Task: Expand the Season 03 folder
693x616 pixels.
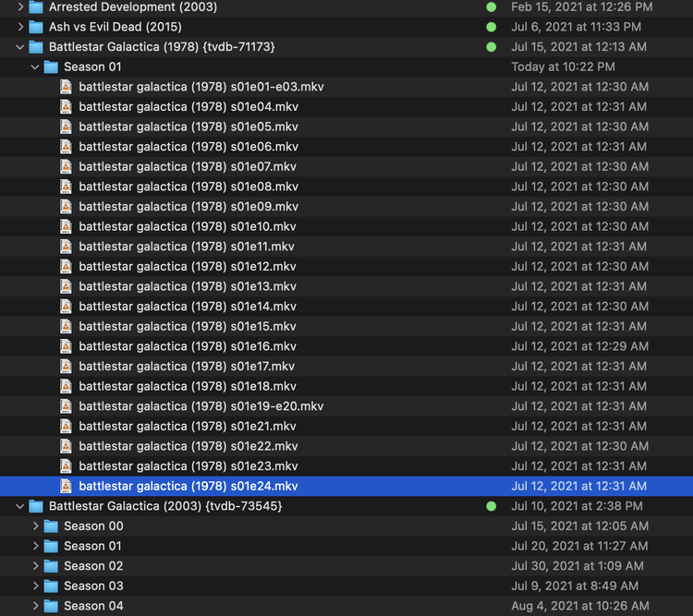Action: (35, 586)
